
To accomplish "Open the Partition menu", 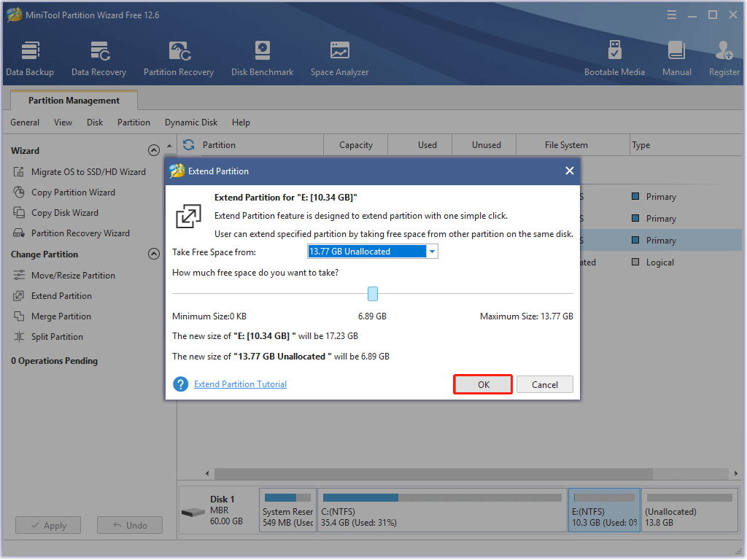I will tap(134, 122).
